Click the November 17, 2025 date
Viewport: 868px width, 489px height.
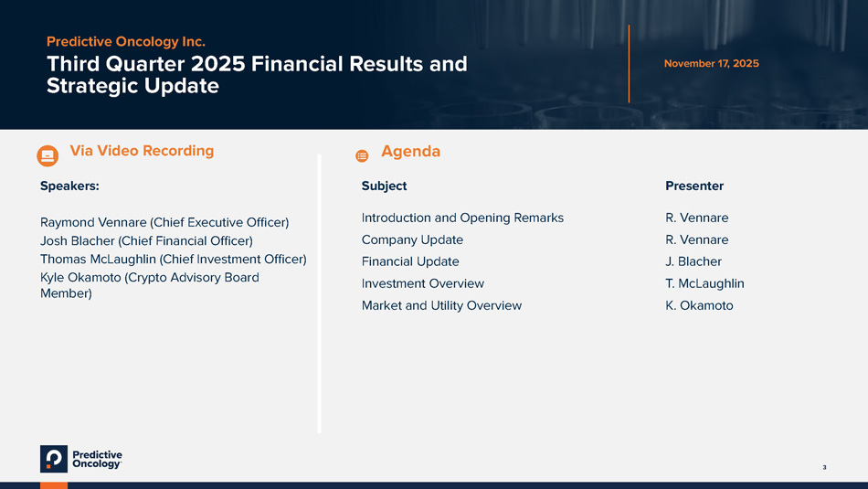click(711, 63)
